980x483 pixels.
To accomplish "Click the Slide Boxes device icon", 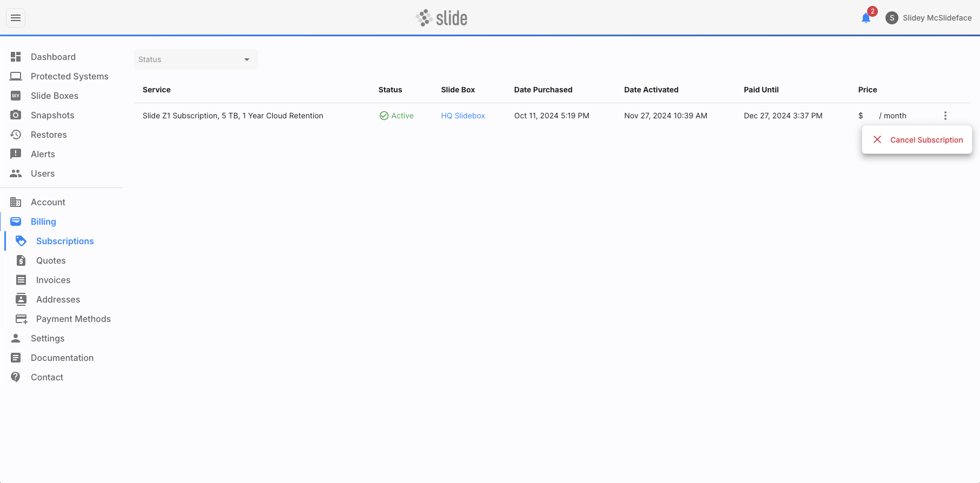I will point(16,96).
